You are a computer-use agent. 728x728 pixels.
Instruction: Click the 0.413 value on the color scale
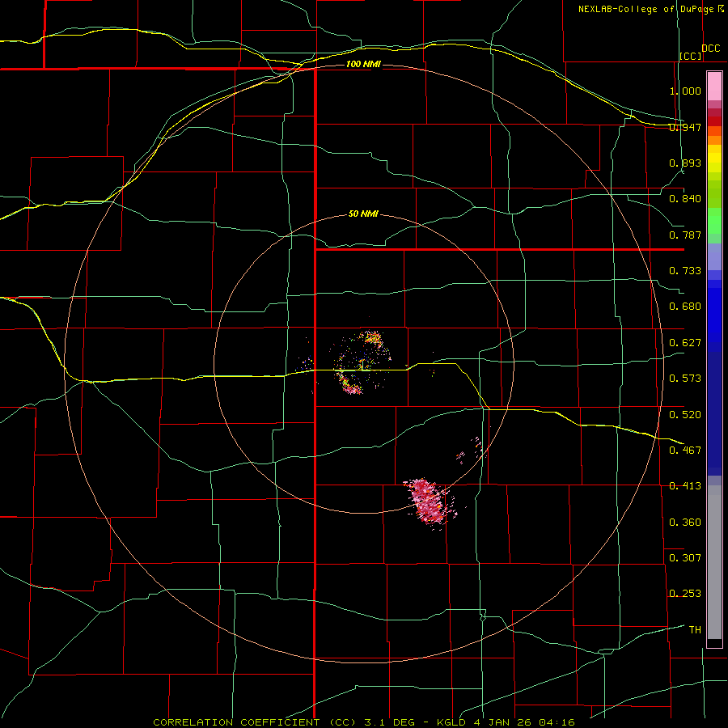click(685, 486)
